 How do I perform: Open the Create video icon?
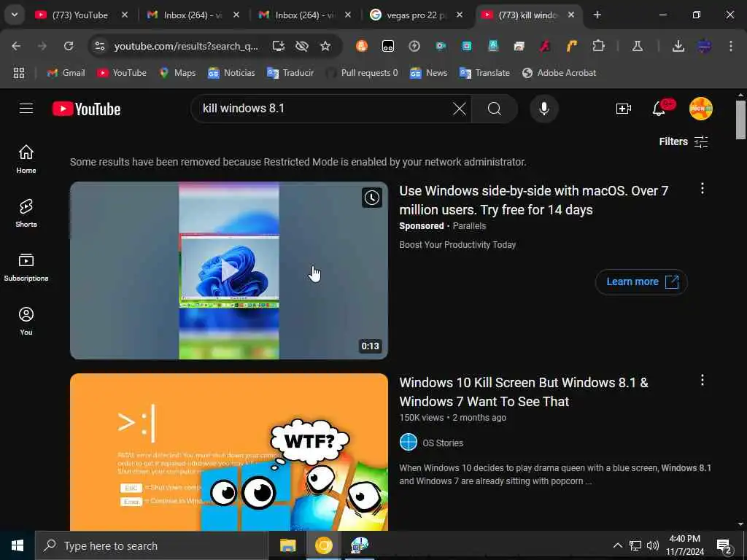tap(624, 109)
